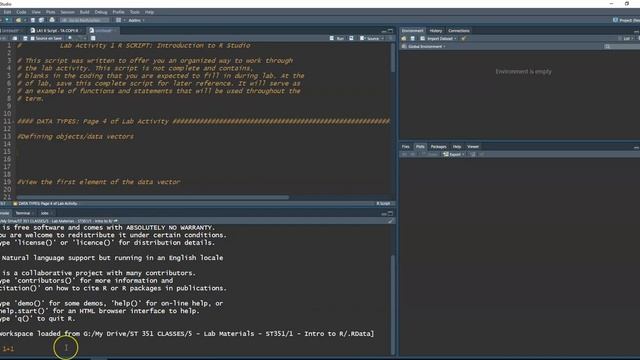640x360 pixels.
Task: Click the Re-run previous code icon
Action: tap(351, 38)
